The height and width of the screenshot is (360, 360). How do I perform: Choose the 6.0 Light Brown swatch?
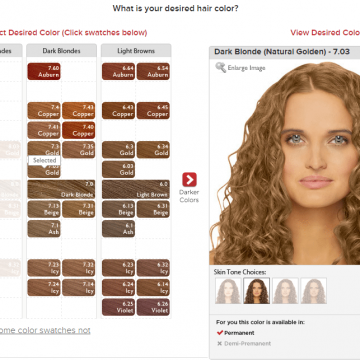pos(136,189)
